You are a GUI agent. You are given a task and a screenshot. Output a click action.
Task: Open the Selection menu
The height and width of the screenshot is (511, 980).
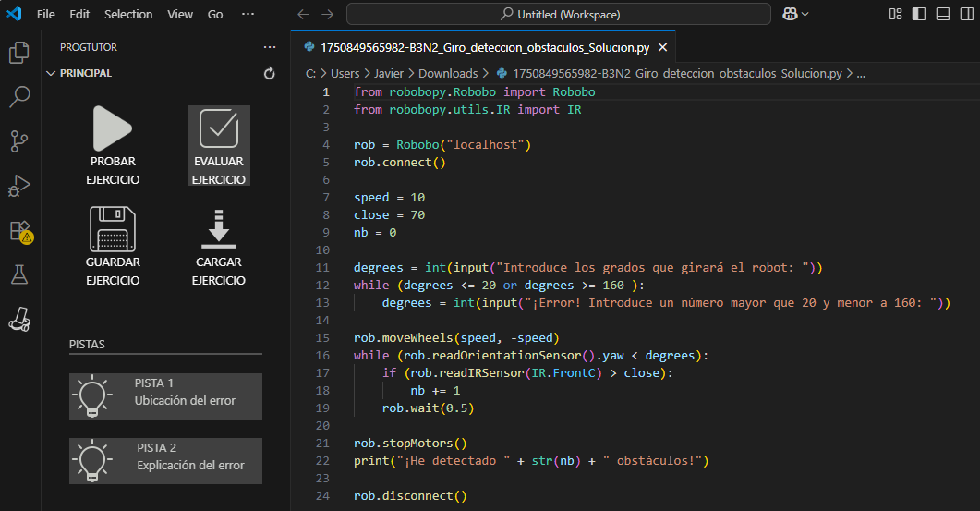click(128, 14)
